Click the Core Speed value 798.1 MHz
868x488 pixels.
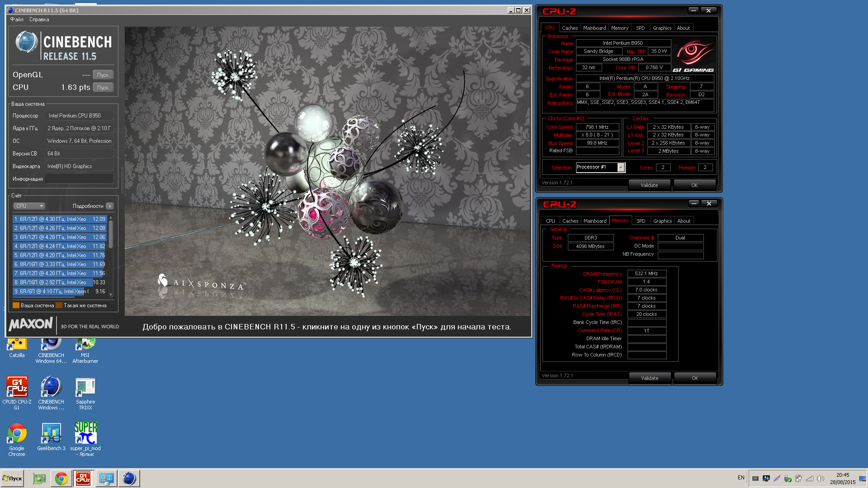click(x=597, y=127)
